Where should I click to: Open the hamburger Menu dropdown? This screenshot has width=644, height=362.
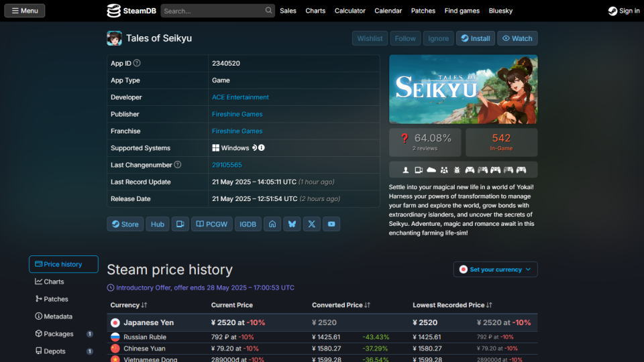(x=25, y=11)
